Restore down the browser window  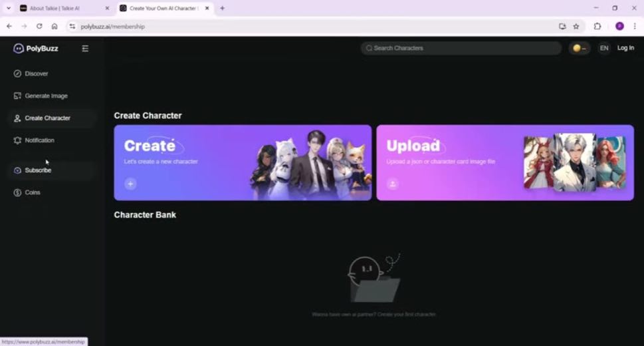(x=615, y=8)
